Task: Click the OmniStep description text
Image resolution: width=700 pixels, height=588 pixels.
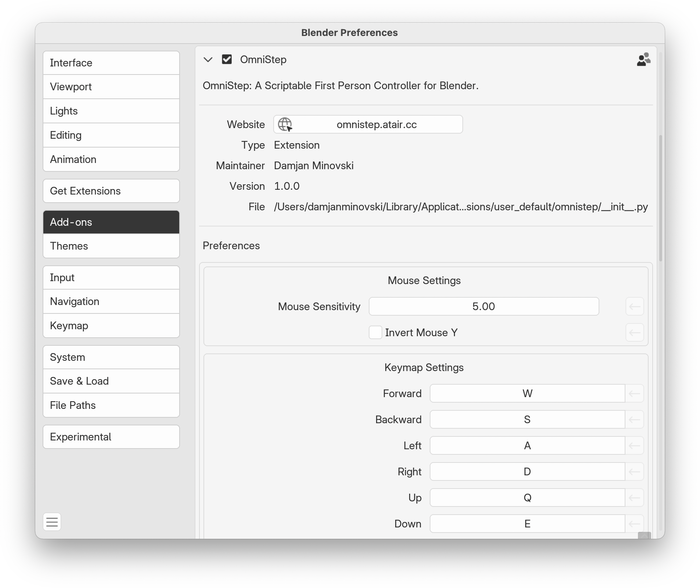Action: pyautogui.click(x=340, y=86)
